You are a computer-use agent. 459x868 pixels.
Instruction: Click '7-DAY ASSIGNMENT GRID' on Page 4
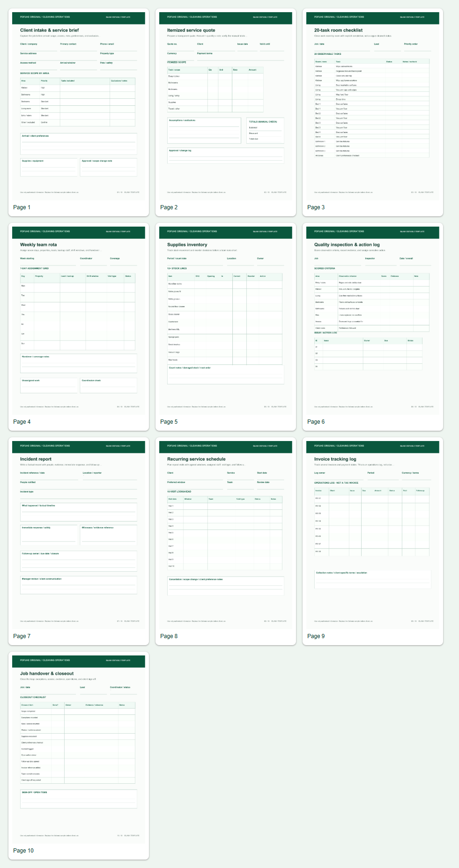(x=34, y=268)
